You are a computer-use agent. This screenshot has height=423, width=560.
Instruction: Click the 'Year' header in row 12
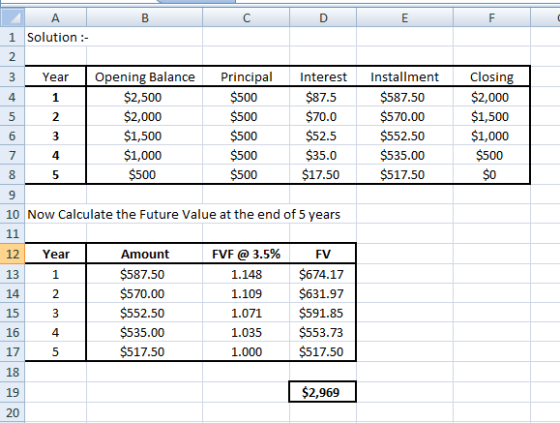pyautogui.click(x=55, y=254)
